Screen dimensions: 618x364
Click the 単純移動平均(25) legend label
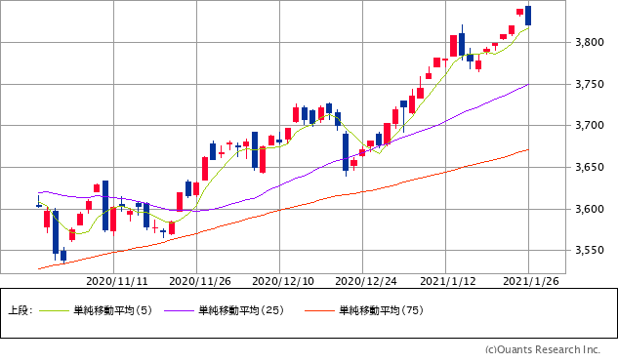[241, 310]
